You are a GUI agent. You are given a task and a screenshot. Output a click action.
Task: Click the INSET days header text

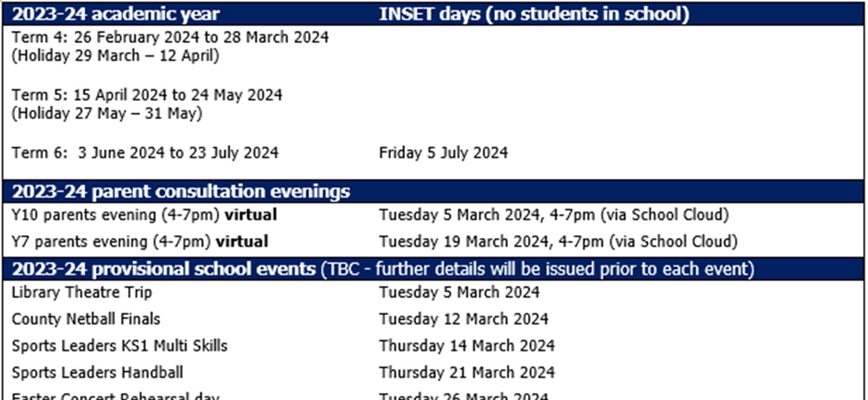click(534, 14)
